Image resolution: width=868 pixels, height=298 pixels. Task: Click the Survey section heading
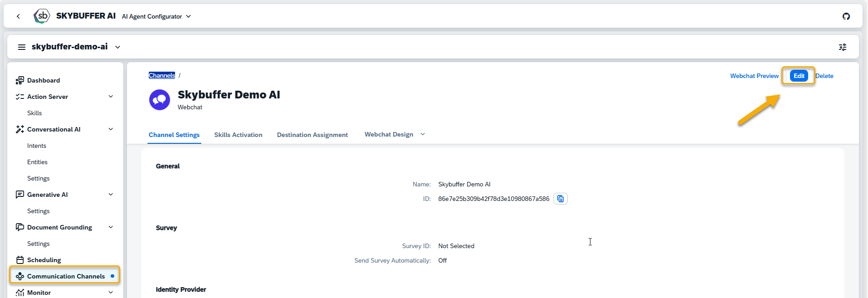[x=166, y=228]
